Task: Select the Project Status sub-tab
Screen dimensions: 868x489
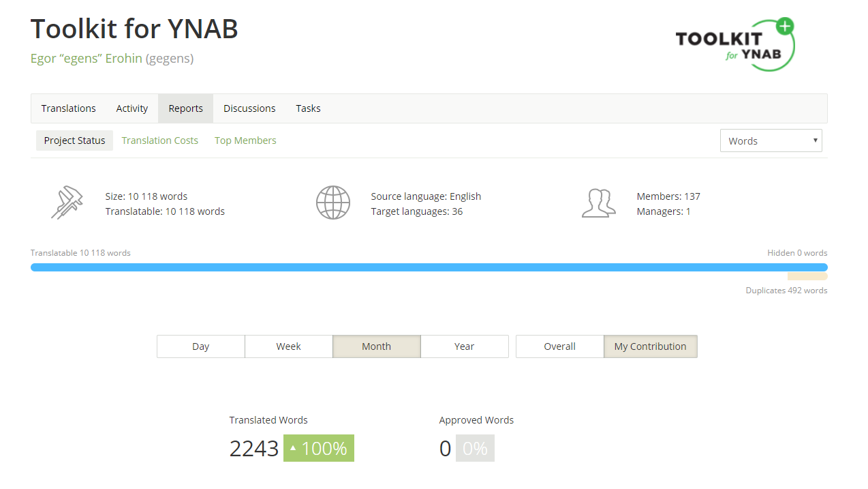Action: click(x=75, y=140)
